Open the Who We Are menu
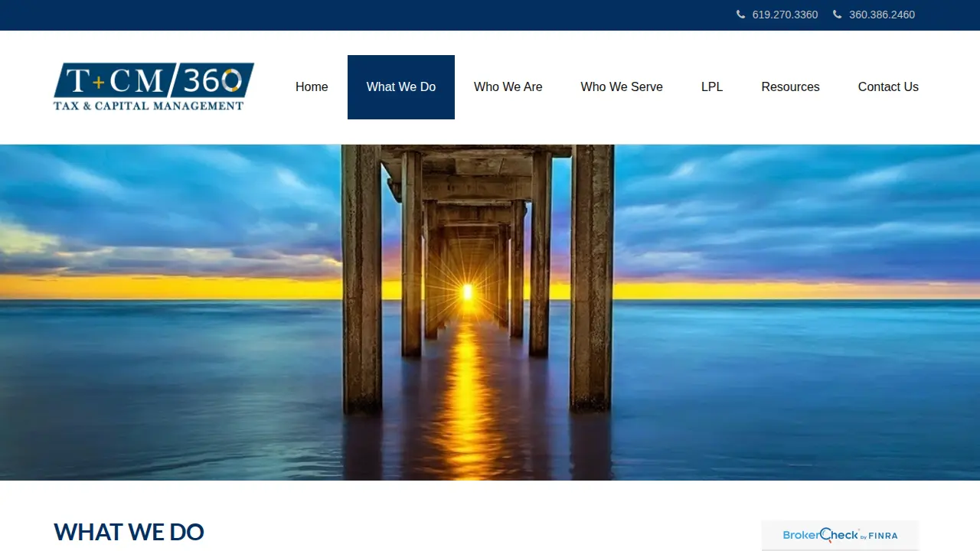980x551 pixels. tap(508, 87)
